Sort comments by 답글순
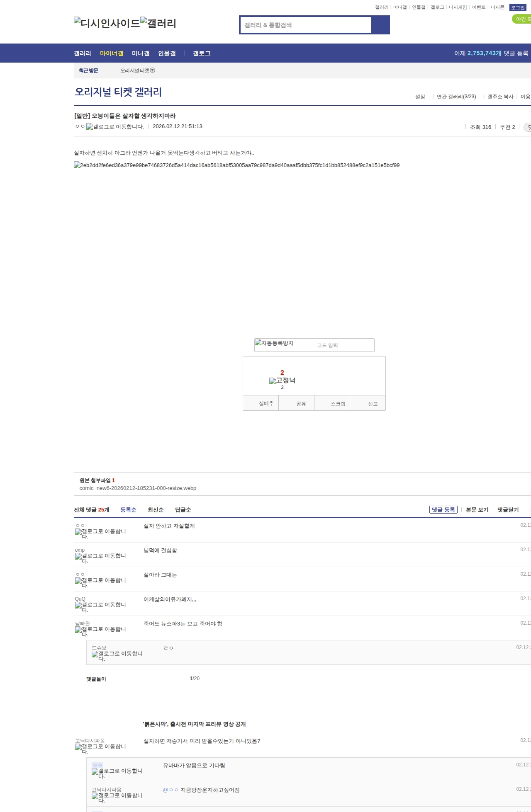The width and height of the screenshot is (531, 812). [183, 510]
